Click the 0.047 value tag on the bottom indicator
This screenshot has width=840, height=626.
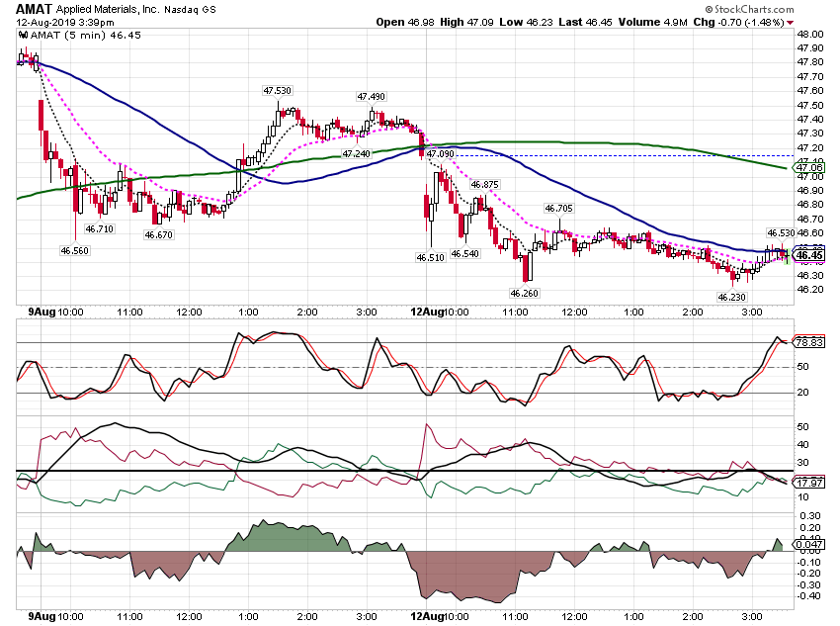point(809,545)
